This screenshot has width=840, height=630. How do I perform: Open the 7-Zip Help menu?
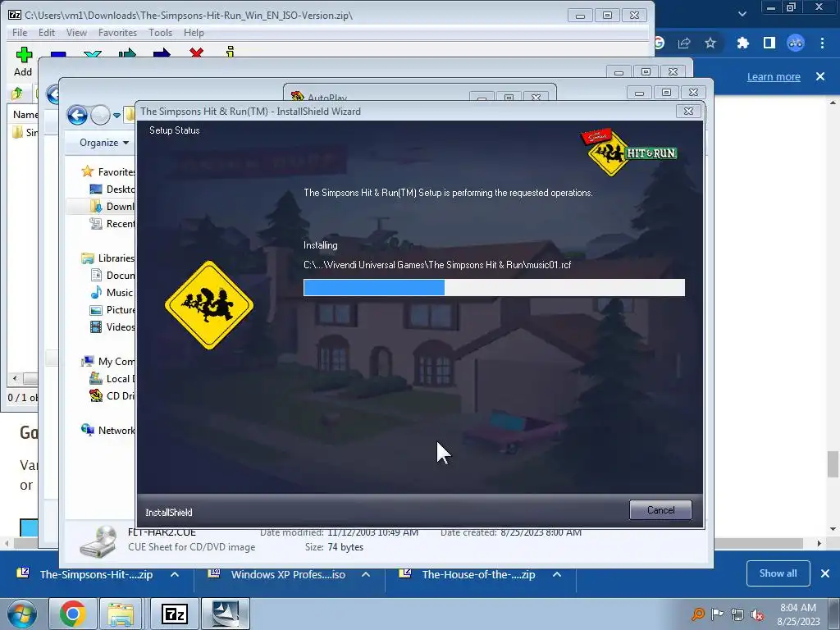tap(194, 33)
